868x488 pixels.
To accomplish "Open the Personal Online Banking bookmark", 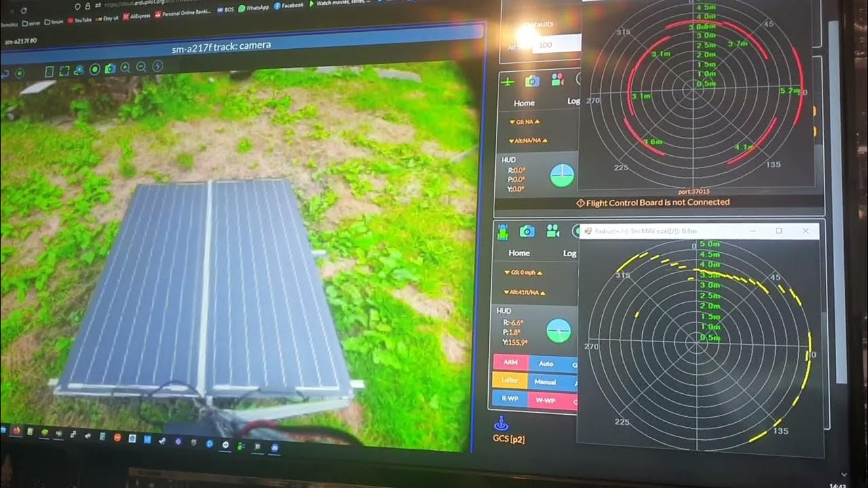I will [183, 13].
